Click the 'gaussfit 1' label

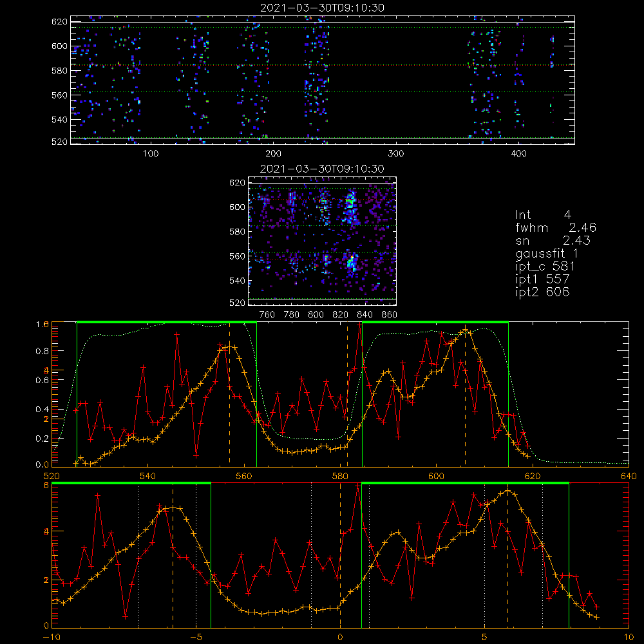[547, 253]
